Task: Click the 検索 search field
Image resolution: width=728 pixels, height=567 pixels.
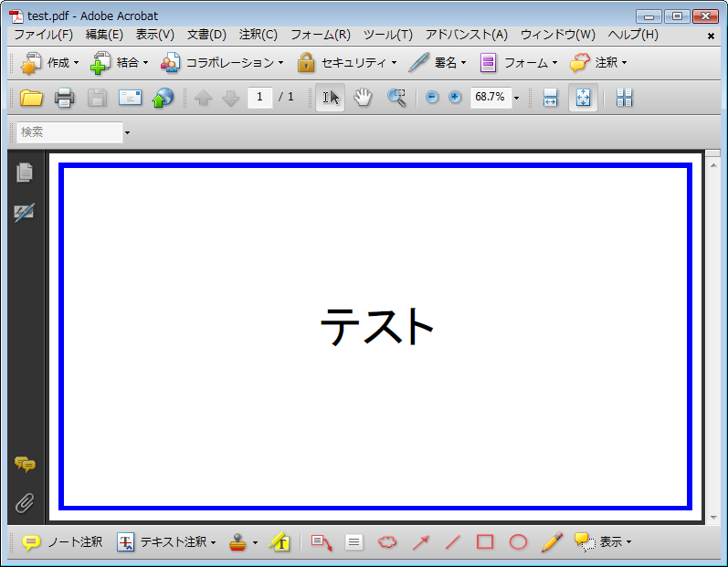Action: click(69, 132)
